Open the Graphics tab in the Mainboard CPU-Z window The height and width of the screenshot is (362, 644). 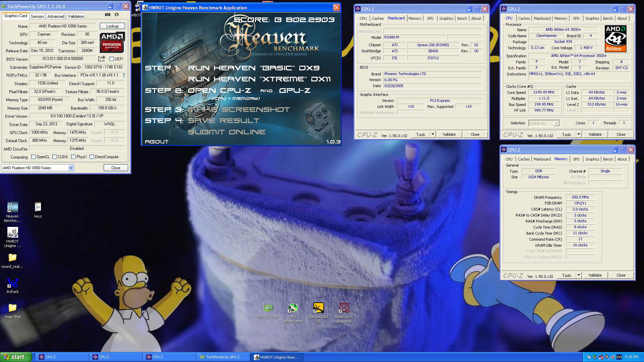pos(446,18)
